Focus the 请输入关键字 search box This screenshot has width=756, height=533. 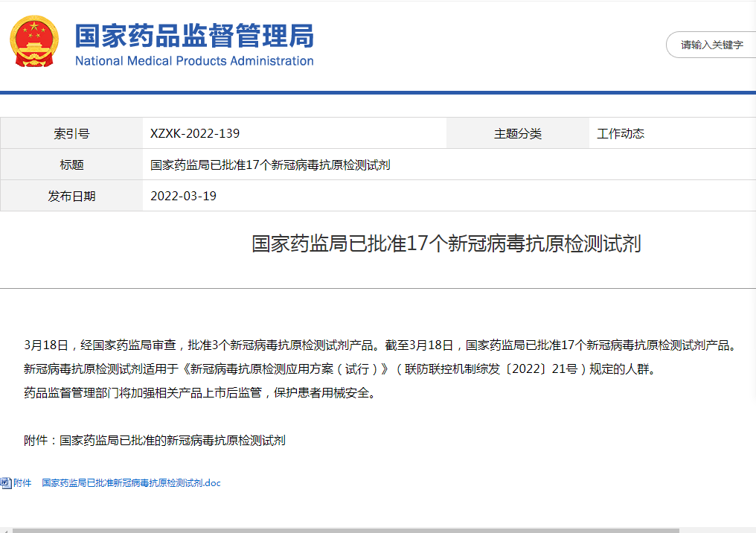(711, 45)
